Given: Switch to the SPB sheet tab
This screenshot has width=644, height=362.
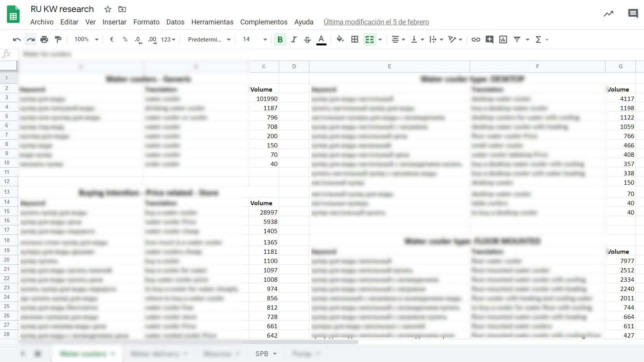Looking at the screenshot, I should pyautogui.click(x=262, y=354).
